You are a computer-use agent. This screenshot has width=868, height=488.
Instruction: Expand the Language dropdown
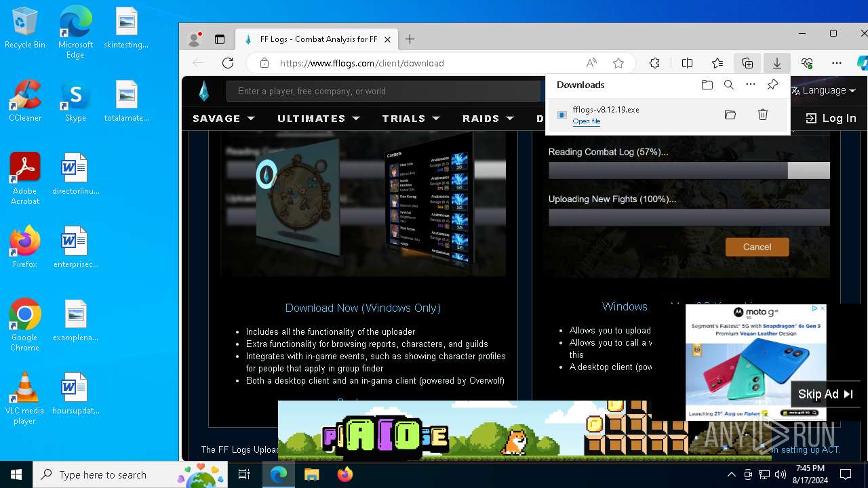coord(823,90)
